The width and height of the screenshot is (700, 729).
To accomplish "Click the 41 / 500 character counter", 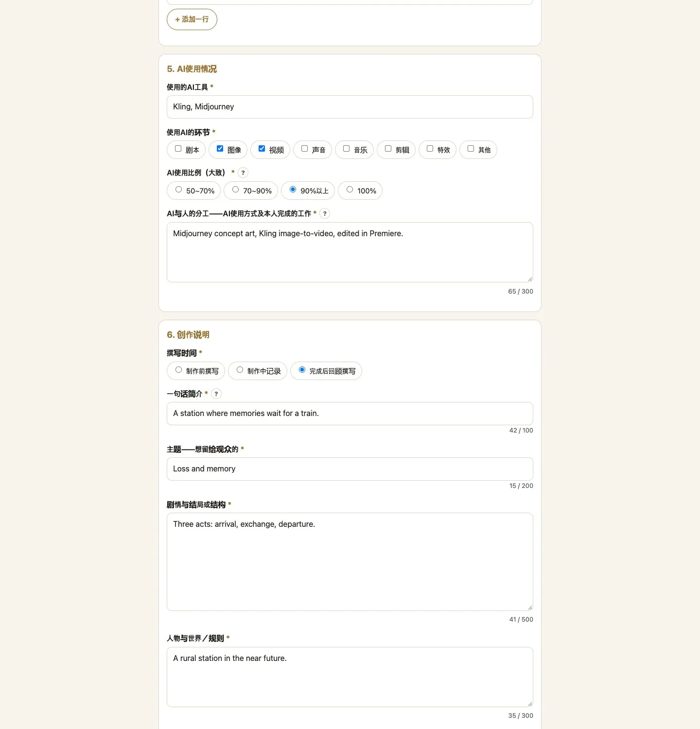I will (x=521, y=620).
